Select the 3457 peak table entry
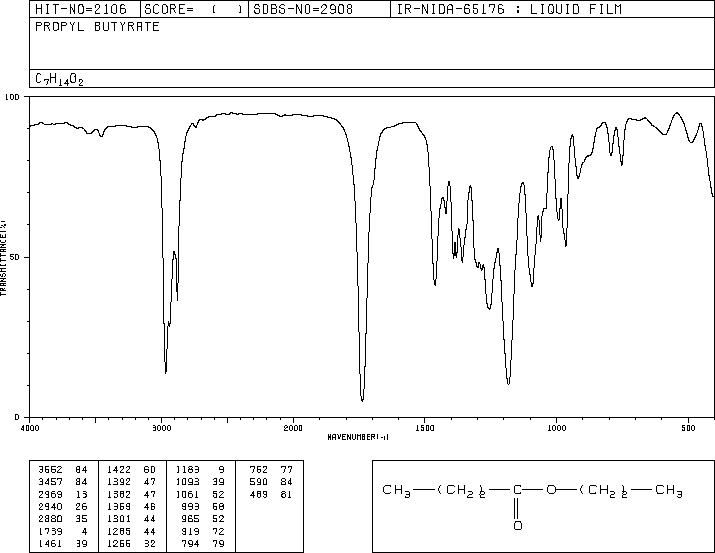The width and height of the screenshot is (715, 553). pyautogui.click(x=63, y=482)
